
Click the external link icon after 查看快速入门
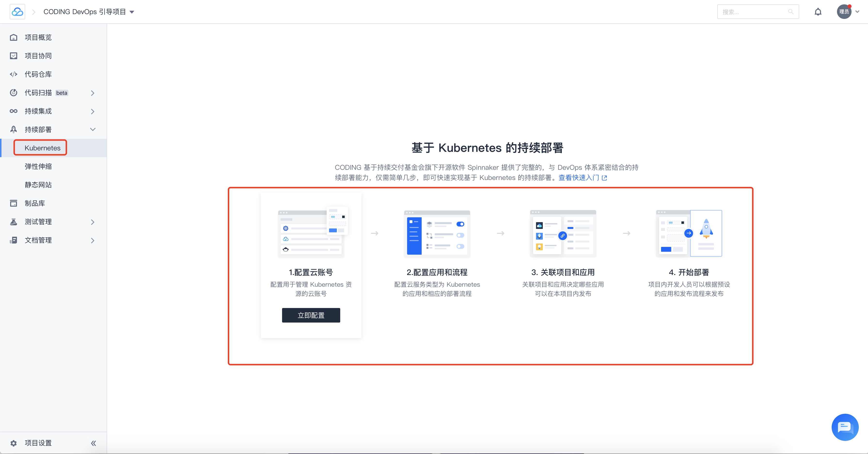(x=605, y=178)
